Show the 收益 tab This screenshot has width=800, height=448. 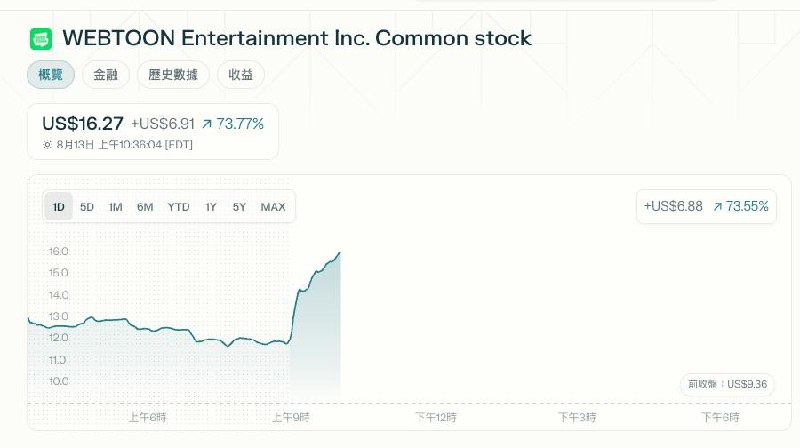pos(240,74)
